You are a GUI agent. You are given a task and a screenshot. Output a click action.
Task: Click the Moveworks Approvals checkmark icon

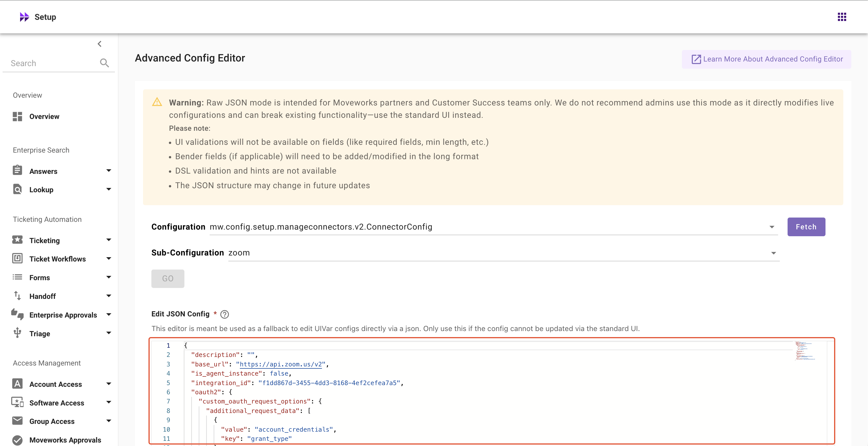(x=18, y=440)
